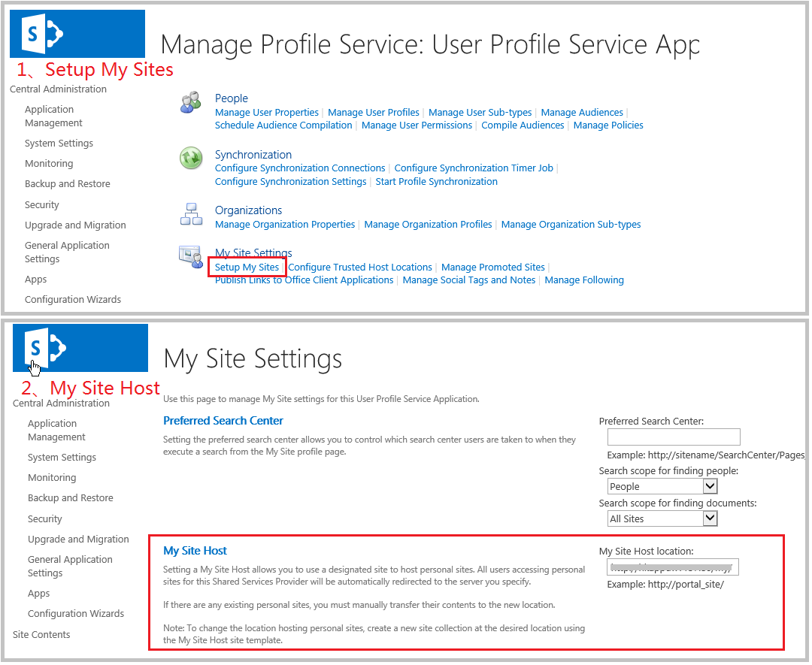Open Manage Organization Properties
Image resolution: width=812 pixels, height=665 pixels.
point(285,225)
